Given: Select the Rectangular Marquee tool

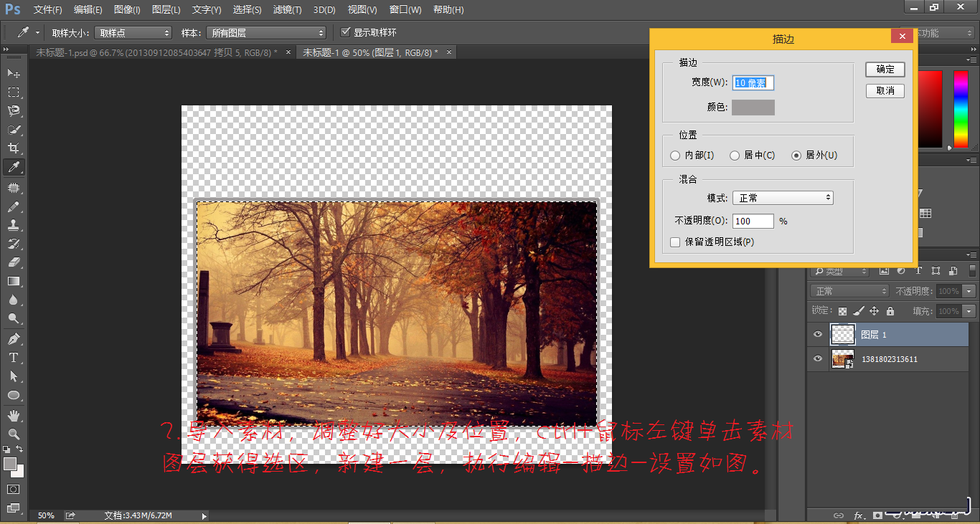Looking at the screenshot, I should pyautogui.click(x=14, y=92).
